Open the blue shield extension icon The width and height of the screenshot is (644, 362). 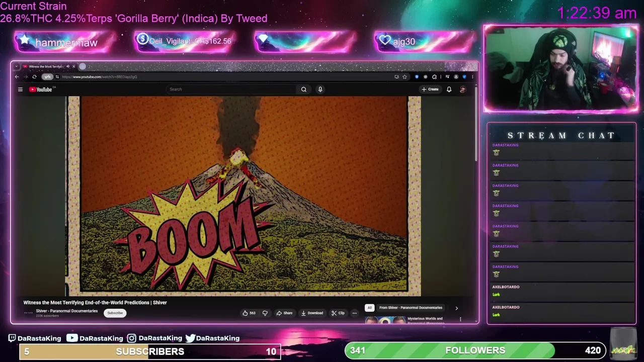tap(417, 77)
